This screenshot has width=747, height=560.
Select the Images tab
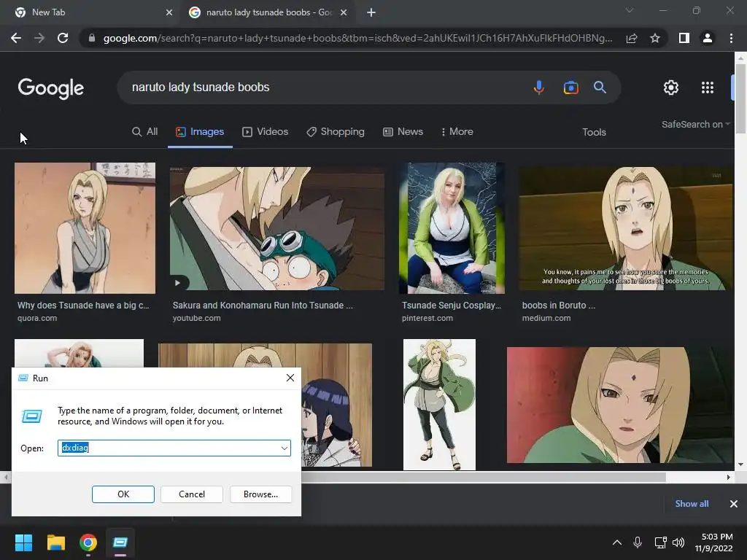200,132
